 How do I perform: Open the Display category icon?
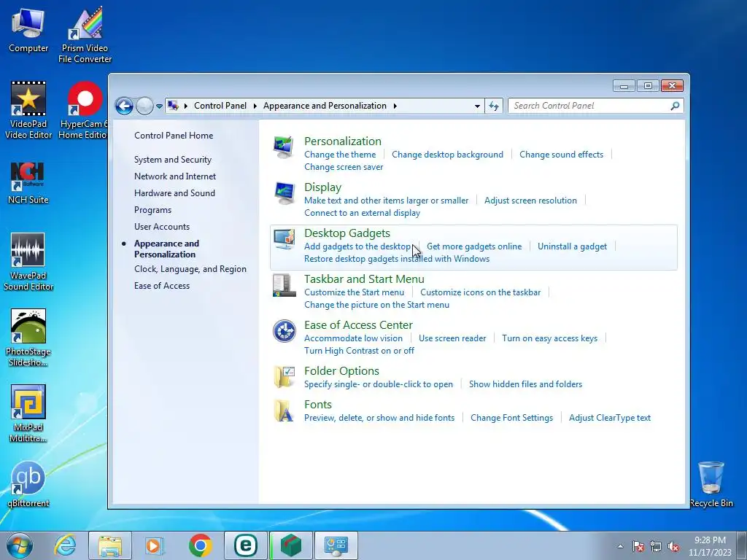click(284, 193)
